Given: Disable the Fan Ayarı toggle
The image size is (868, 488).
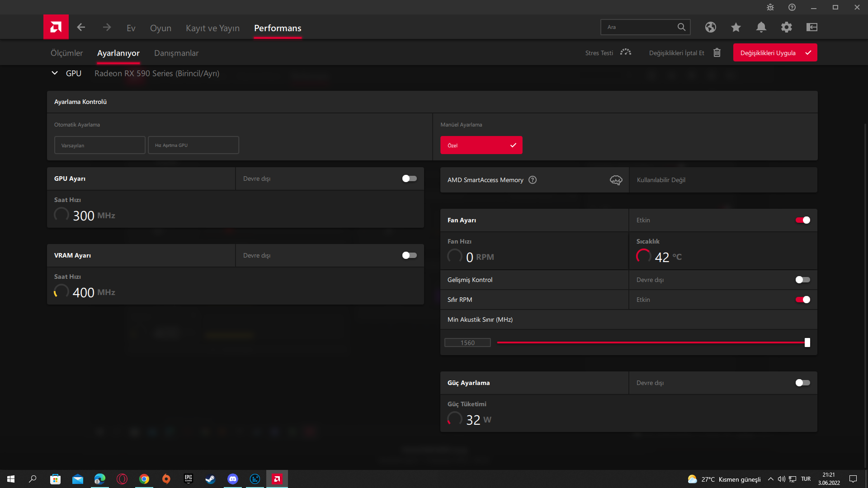Looking at the screenshot, I should coord(803,220).
